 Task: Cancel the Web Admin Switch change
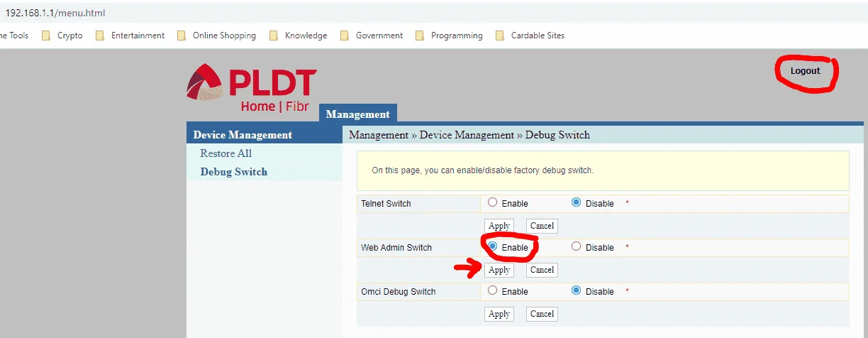542,270
